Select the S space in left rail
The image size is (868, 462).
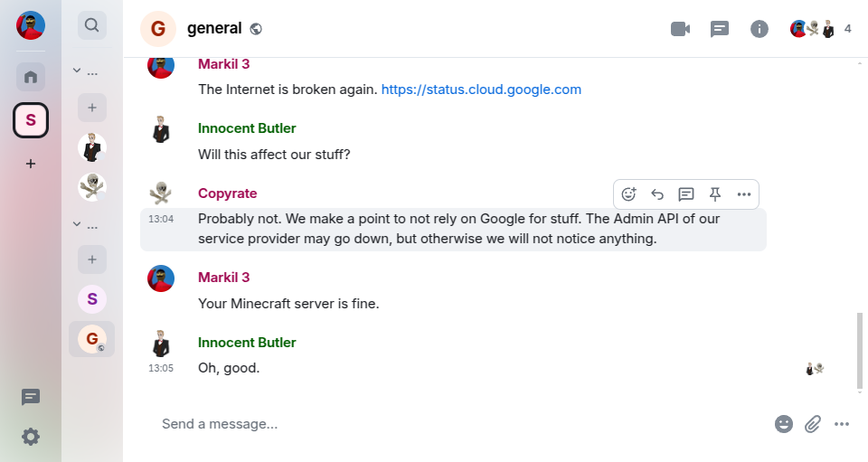(31, 119)
